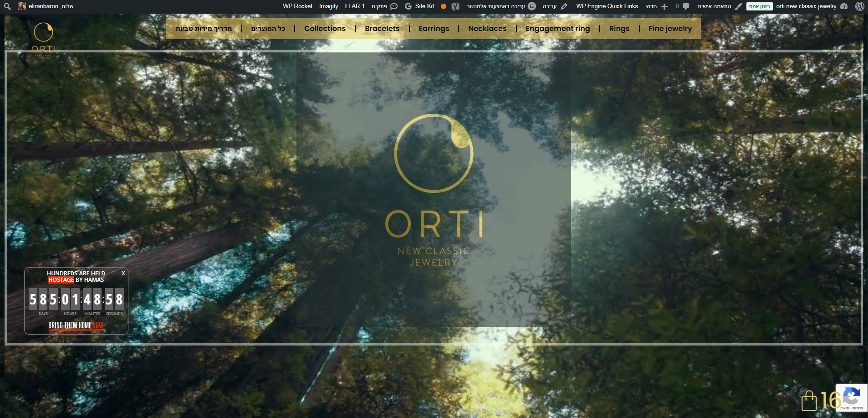Image resolution: width=868 pixels, height=418 pixels.
Task: Open the Yoast SEO icon in admin bar
Action: [x=455, y=6]
